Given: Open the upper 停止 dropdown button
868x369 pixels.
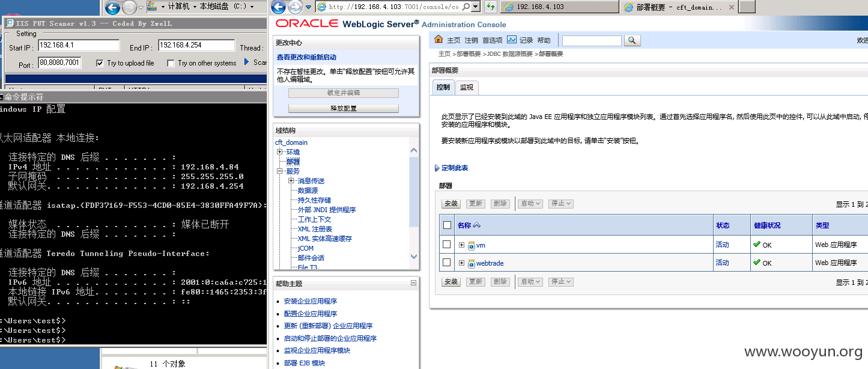Looking at the screenshot, I should point(561,204).
